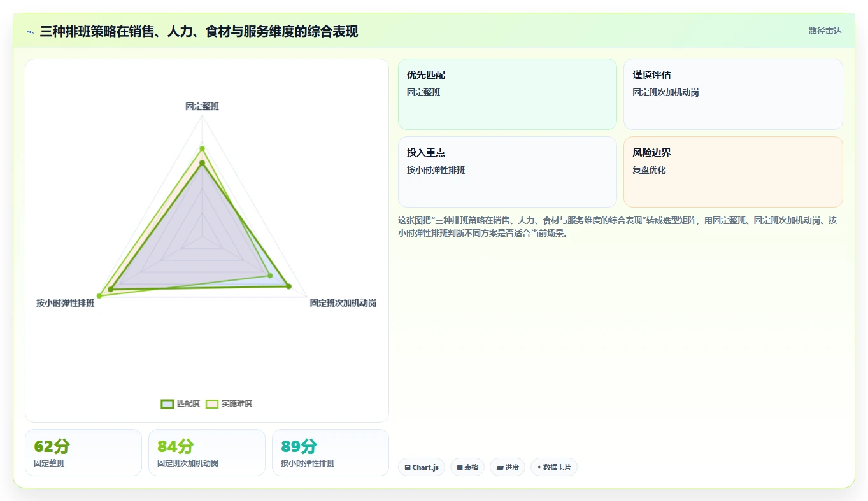
Task: Click the 实施难度 legend color box
Action: coord(212,404)
